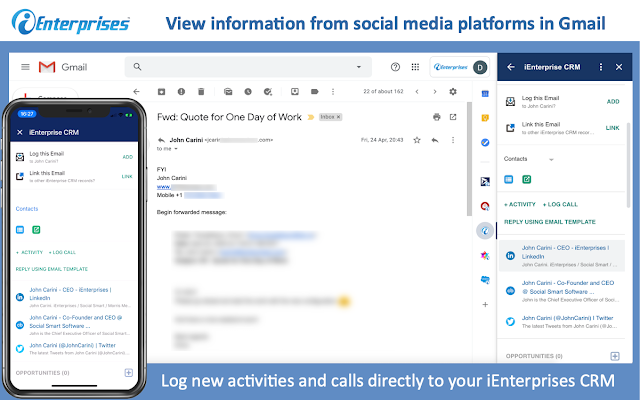
Task: Star the email from John Carini
Action: pyautogui.click(x=417, y=140)
